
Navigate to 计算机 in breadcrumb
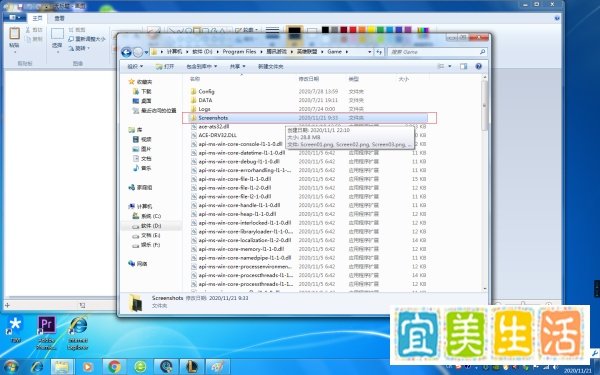coord(174,52)
